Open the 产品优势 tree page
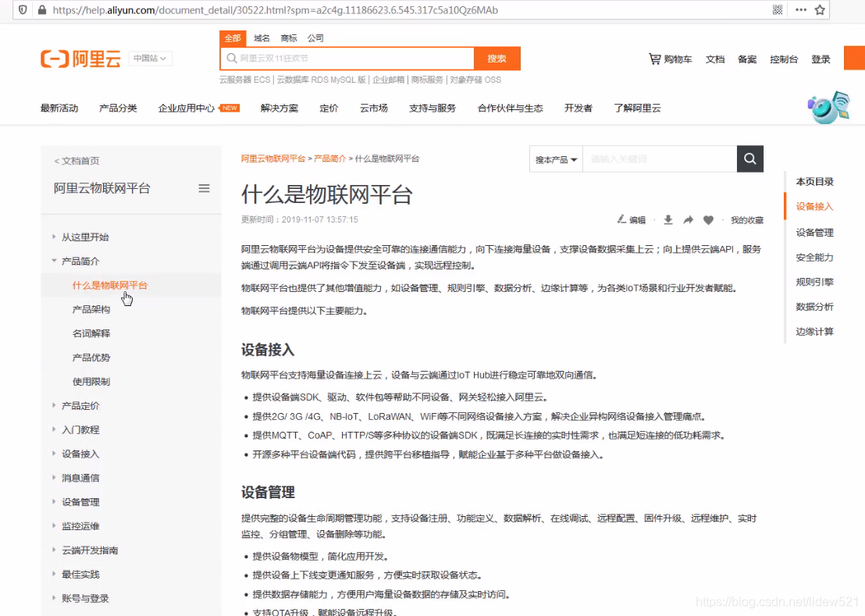Viewport: 865px width, 616px height. pos(91,358)
